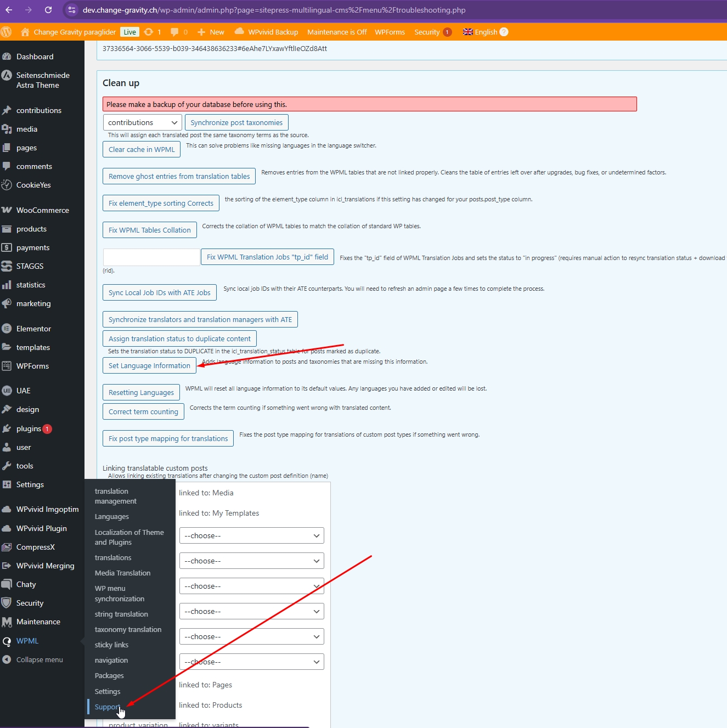
Task: Click Fix WPML Translation Jobs tp_id field
Action: [267, 257]
